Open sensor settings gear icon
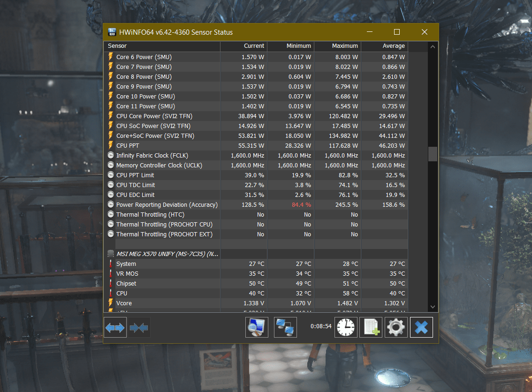The height and width of the screenshot is (392, 532). tap(396, 328)
